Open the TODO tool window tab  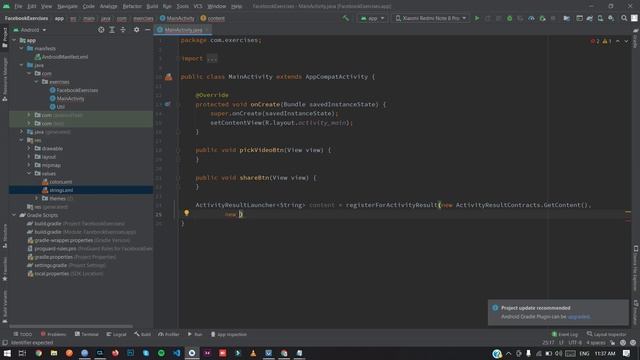pos(22,334)
